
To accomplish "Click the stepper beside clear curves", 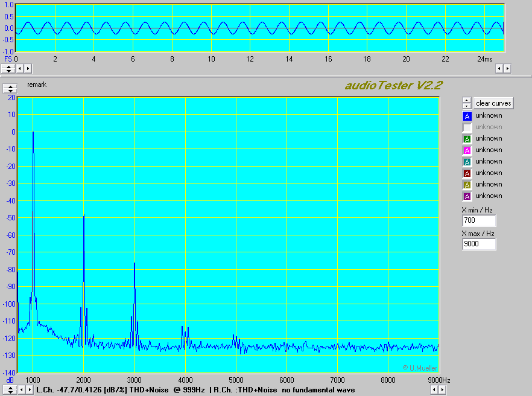I will coord(467,103).
